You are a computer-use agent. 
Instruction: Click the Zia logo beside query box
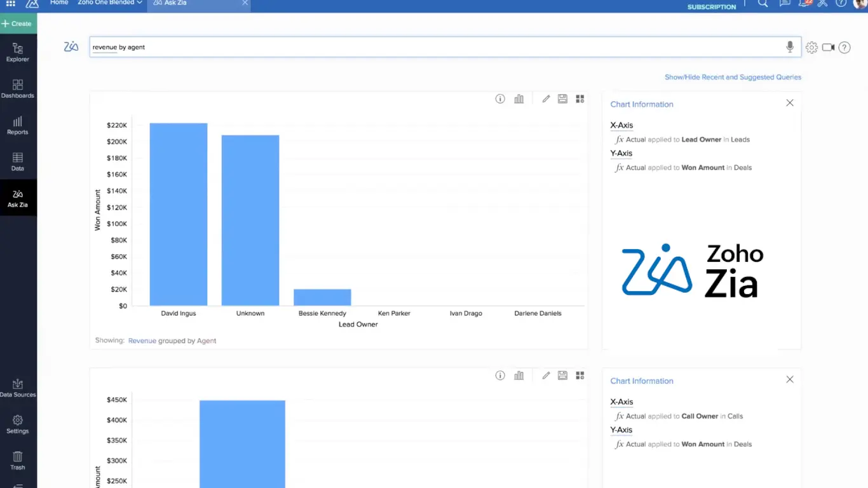coord(71,46)
